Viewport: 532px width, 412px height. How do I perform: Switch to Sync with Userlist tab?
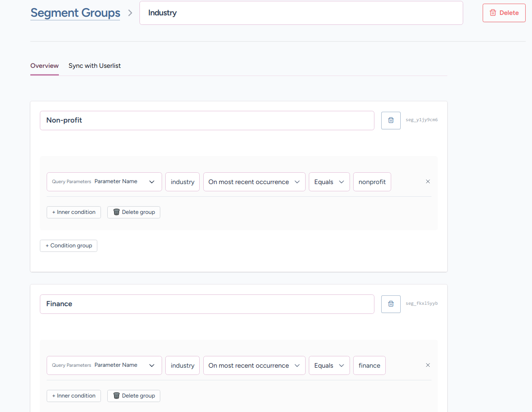pos(95,66)
